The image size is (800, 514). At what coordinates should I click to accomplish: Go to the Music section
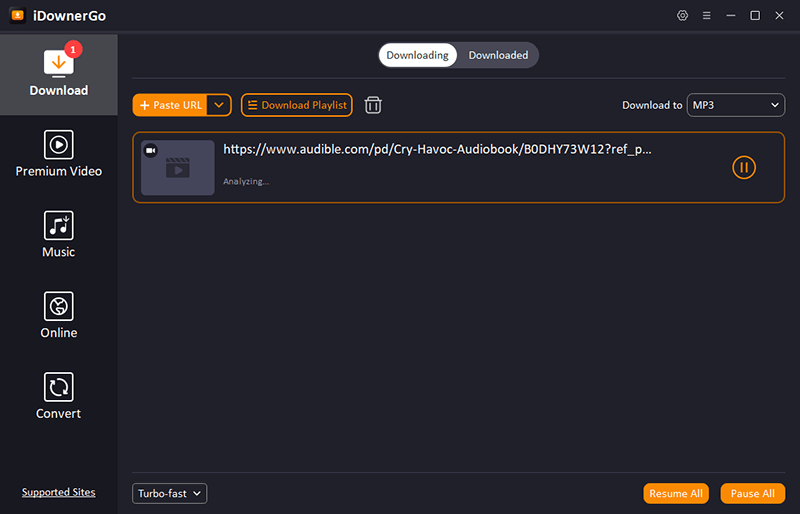(58, 235)
